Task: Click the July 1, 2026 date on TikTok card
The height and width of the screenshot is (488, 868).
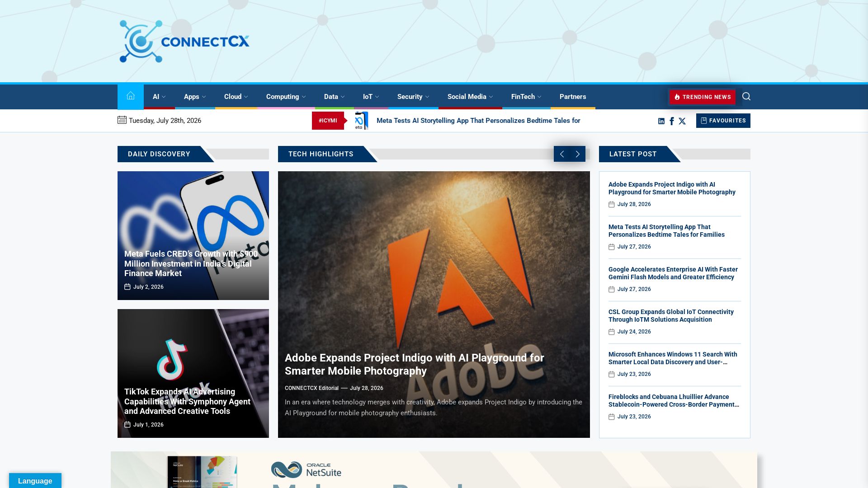Action: [x=148, y=425]
